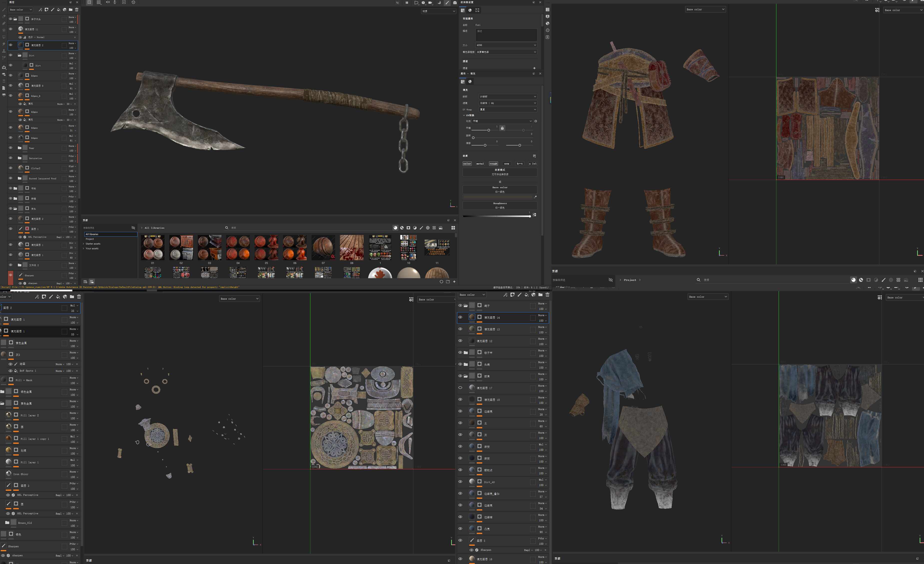Hide the Edges_B layer eye icon
Screen dimensions: 924x564
tap(10, 95)
